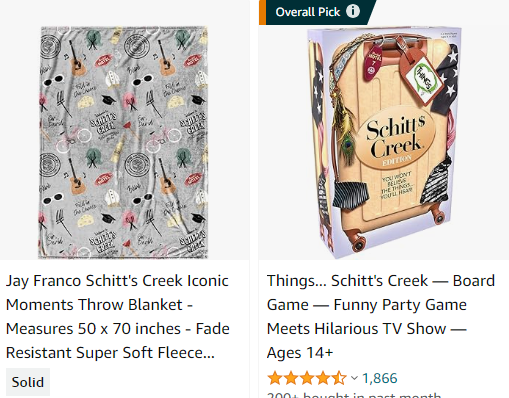Click 'Measures 50 x 70 inches' title line
Screen dimensions: 509x398
click(x=93, y=329)
